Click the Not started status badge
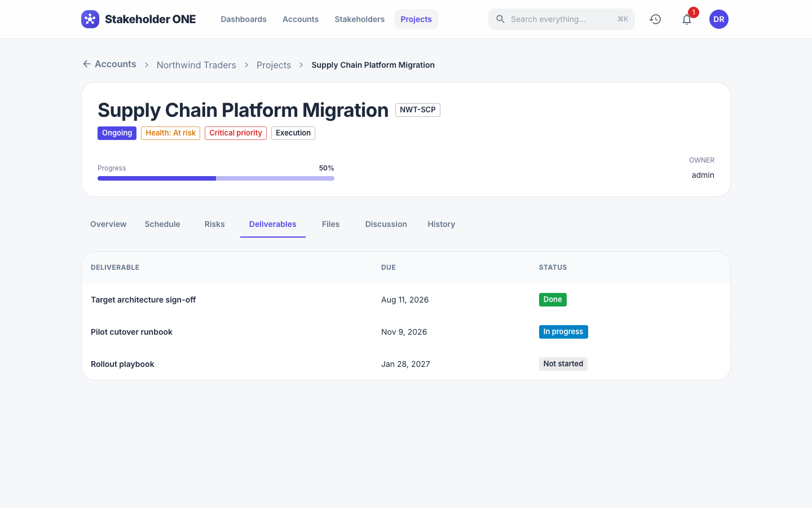Image resolution: width=812 pixels, height=508 pixels. coord(563,364)
